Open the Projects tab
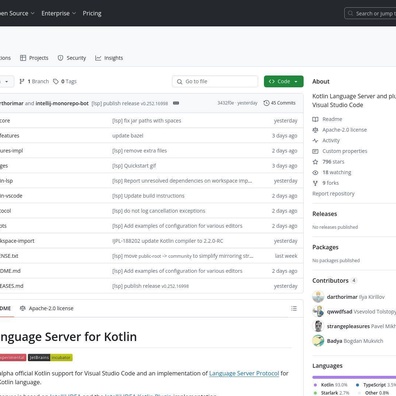The width and height of the screenshot is (396, 396). pos(34,58)
